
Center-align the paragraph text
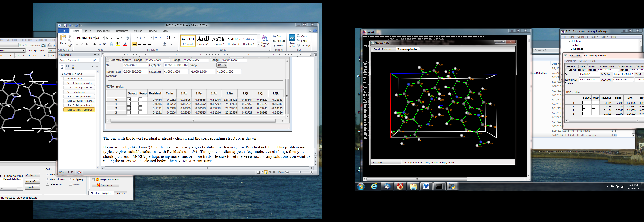click(x=139, y=44)
